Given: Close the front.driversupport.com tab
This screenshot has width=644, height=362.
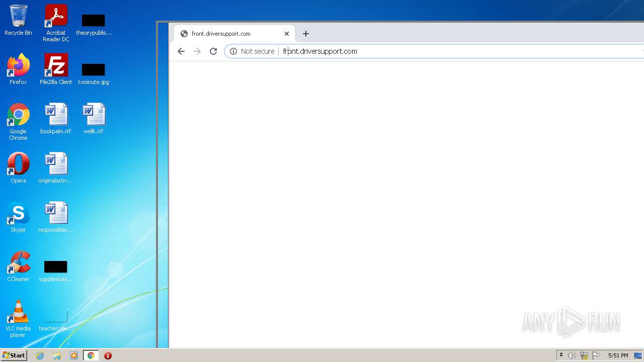Looking at the screenshot, I should (287, 34).
